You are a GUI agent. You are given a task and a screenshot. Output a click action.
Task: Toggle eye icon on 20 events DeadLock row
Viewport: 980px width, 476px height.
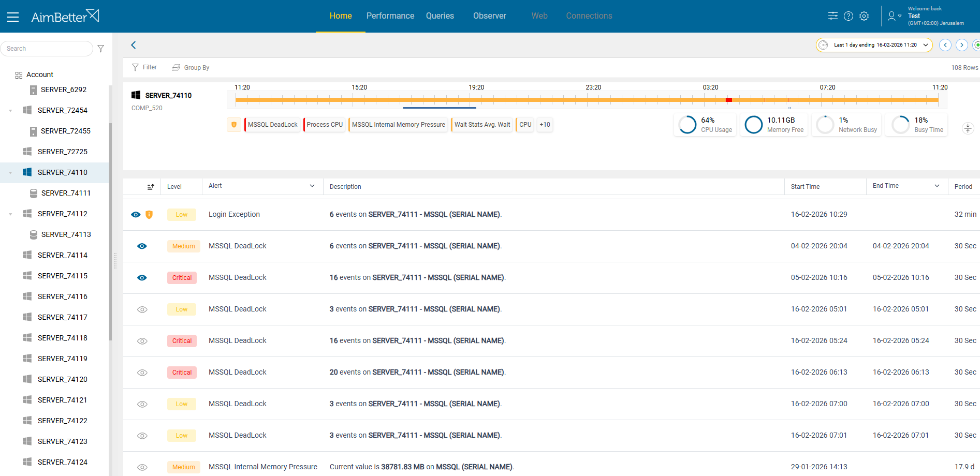(x=142, y=373)
